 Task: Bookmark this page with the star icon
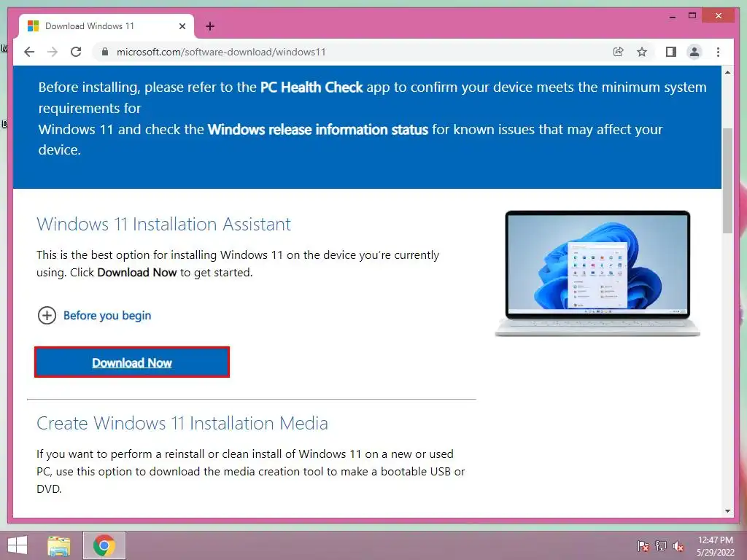(642, 52)
